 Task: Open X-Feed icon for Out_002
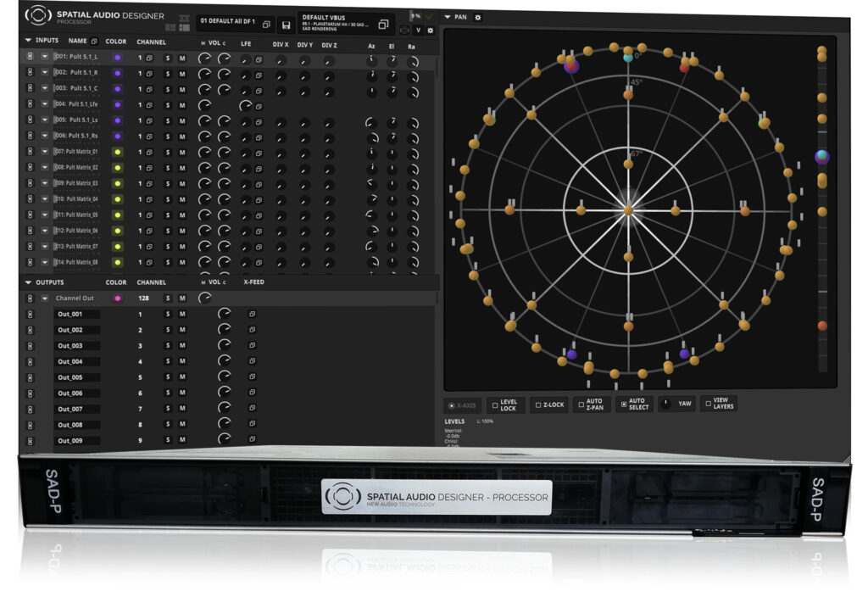[x=252, y=330]
